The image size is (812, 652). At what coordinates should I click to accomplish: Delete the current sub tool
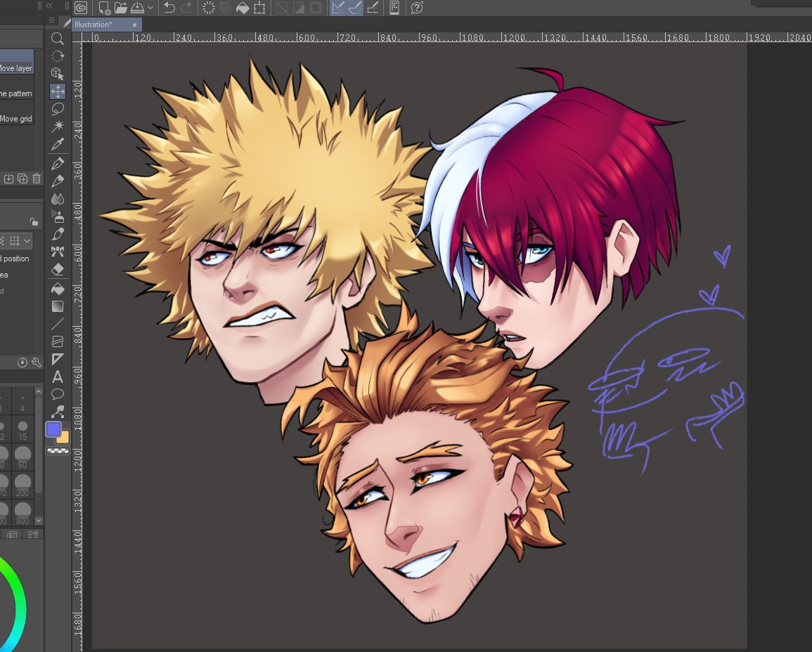point(37,178)
